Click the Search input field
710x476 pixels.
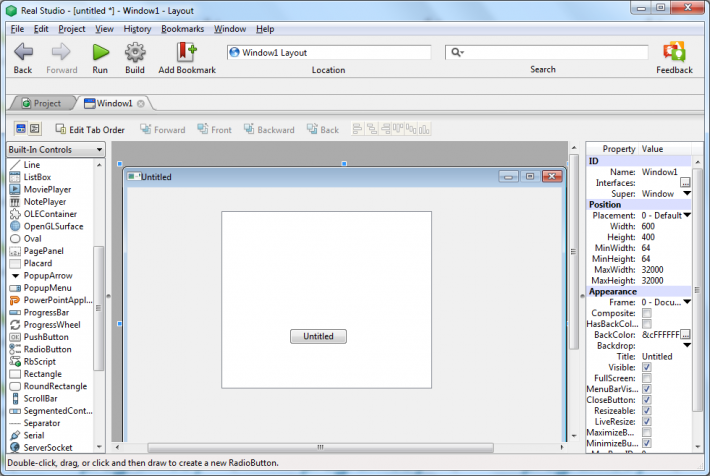click(x=547, y=53)
